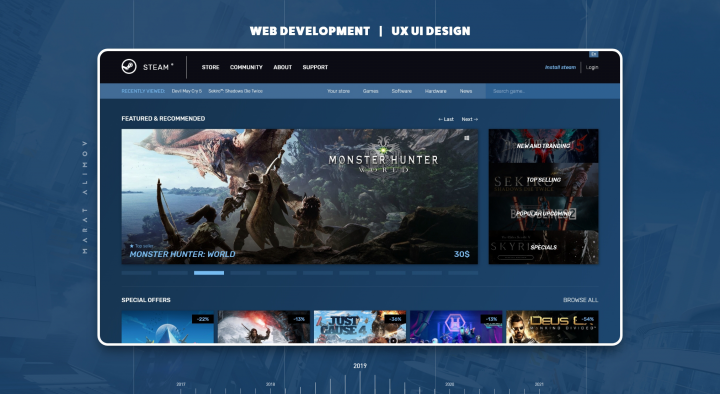This screenshot has height=394, width=720.
Task: Go to the Last featured slide
Action: click(446, 119)
